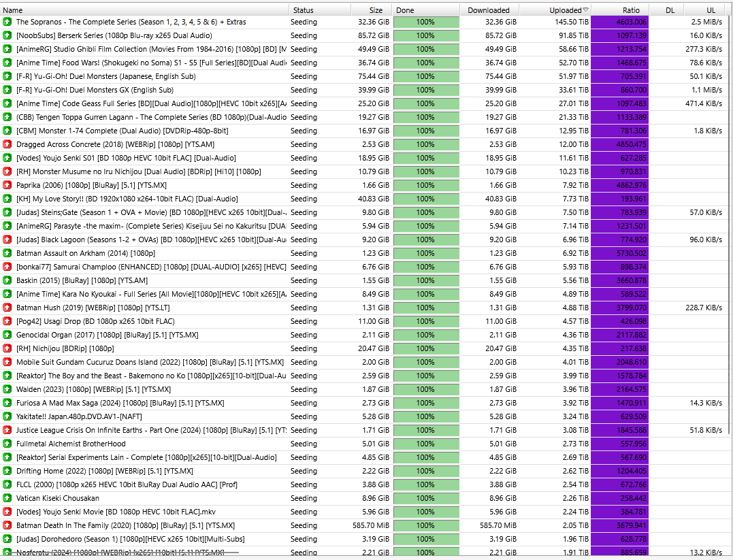Click the red icon for Mobile Suit Gundam Cucuruz
Screen dimensions: 733x560
pyautogui.click(x=7, y=362)
